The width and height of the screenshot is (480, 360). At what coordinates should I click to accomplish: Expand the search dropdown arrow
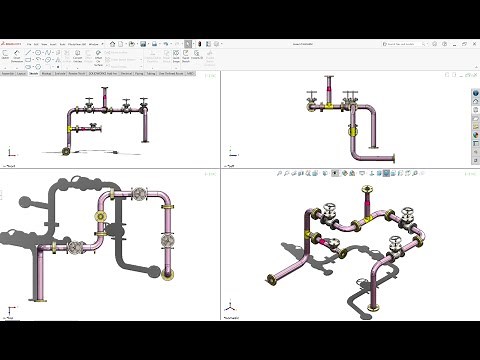point(427,44)
